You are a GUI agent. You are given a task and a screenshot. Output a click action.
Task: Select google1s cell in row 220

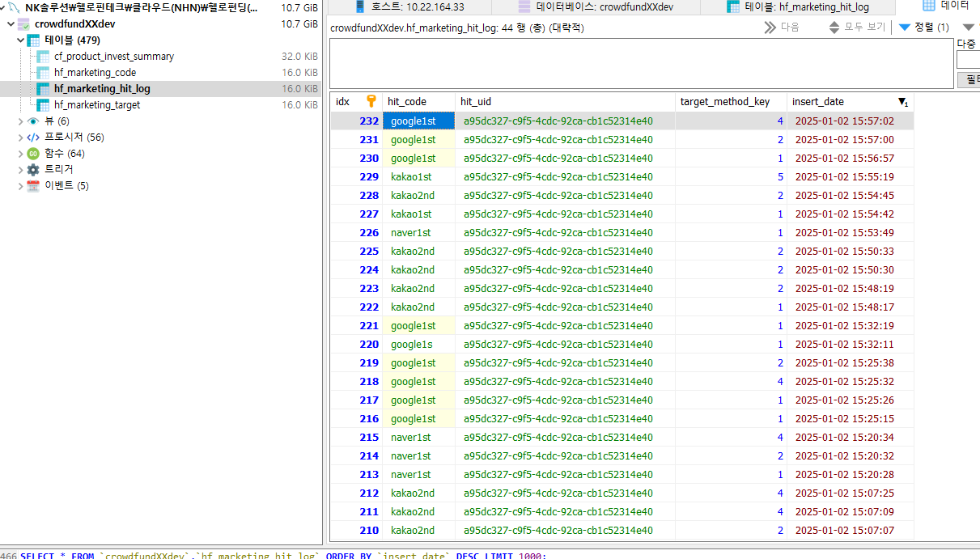(418, 345)
